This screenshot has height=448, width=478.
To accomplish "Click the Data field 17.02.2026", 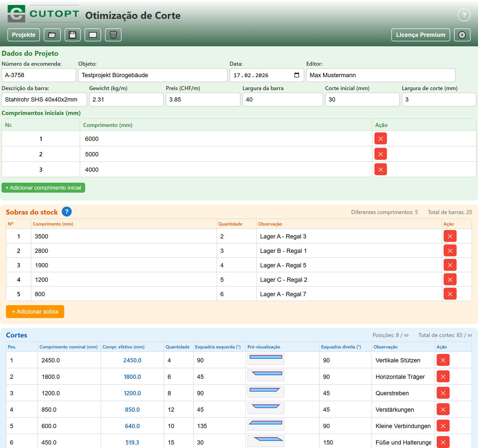I will tap(267, 75).
